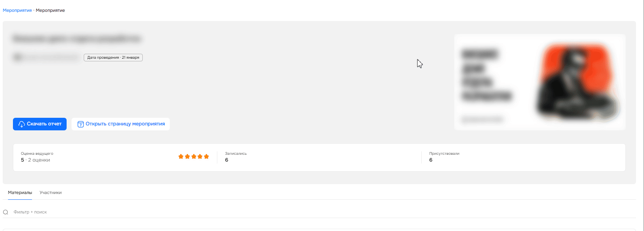This screenshot has width=644, height=231.
Task: Click the fourth orange rating star
Action: point(200,156)
